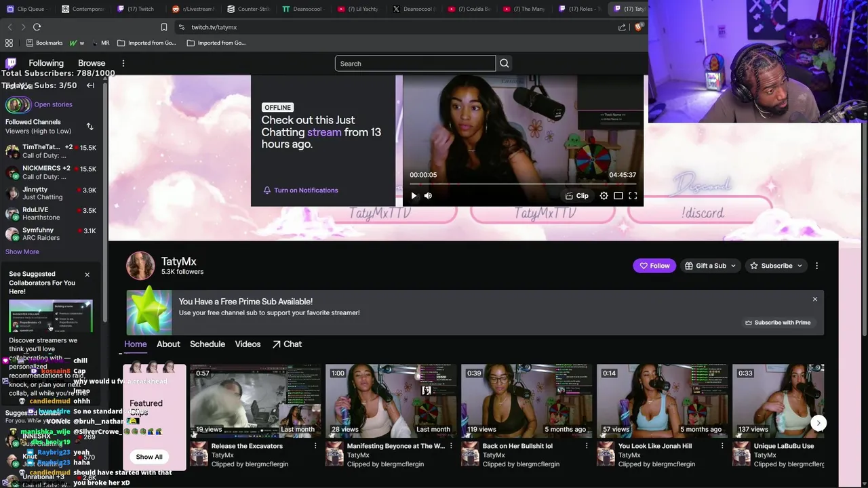
Task: Click the search magnifier button
Action: coord(504,63)
